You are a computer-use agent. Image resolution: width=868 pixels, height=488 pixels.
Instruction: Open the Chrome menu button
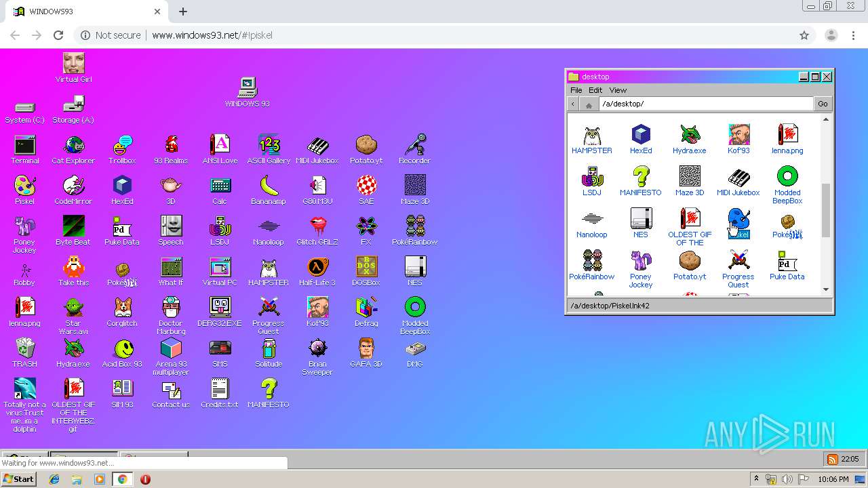coord(853,35)
